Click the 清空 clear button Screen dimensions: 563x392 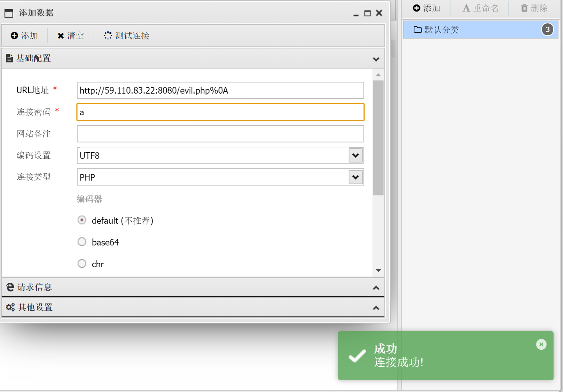[71, 36]
